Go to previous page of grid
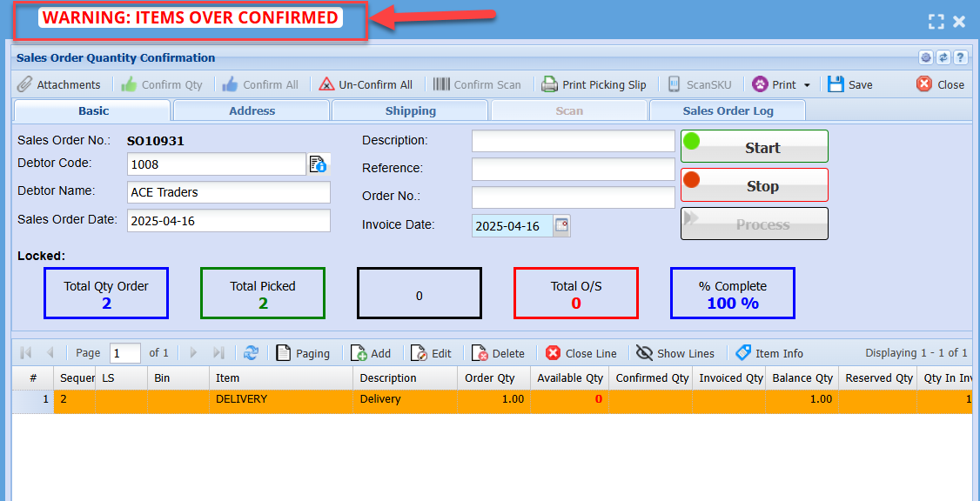980x501 pixels. pos(50,353)
